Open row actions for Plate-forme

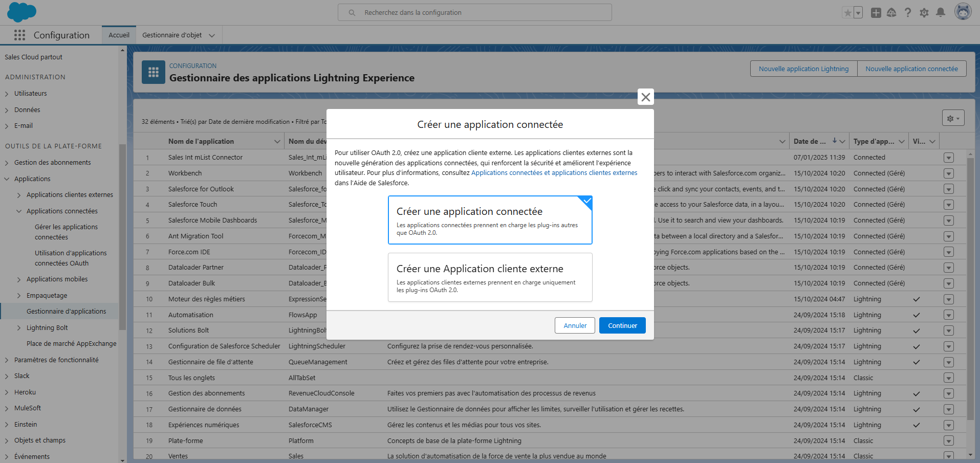949,441
